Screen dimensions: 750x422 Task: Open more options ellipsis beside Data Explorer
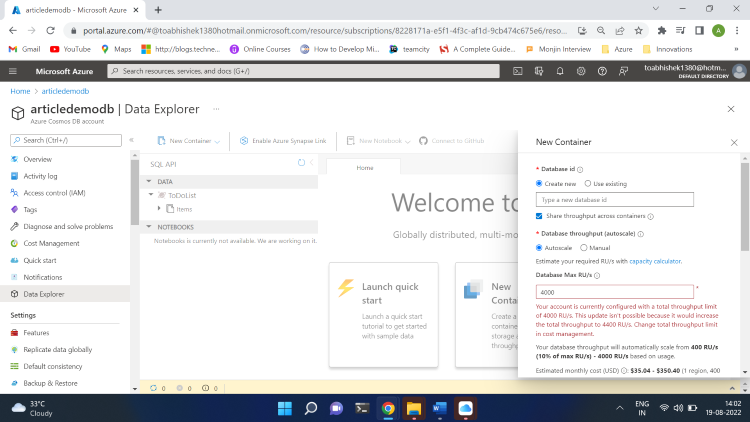pyautogui.click(x=216, y=109)
